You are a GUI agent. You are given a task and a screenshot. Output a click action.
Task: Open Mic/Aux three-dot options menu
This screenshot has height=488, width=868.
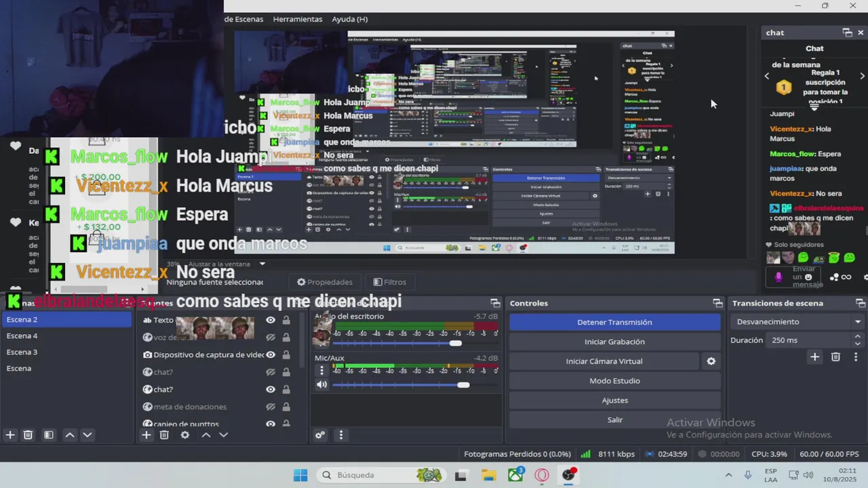pyautogui.click(x=322, y=370)
